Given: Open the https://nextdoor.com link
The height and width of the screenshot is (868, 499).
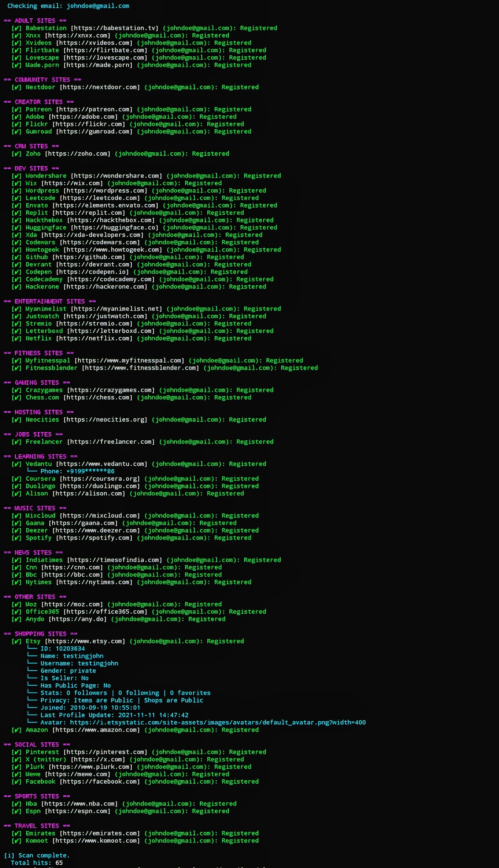Looking at the screenshot, I should point(100,87).
